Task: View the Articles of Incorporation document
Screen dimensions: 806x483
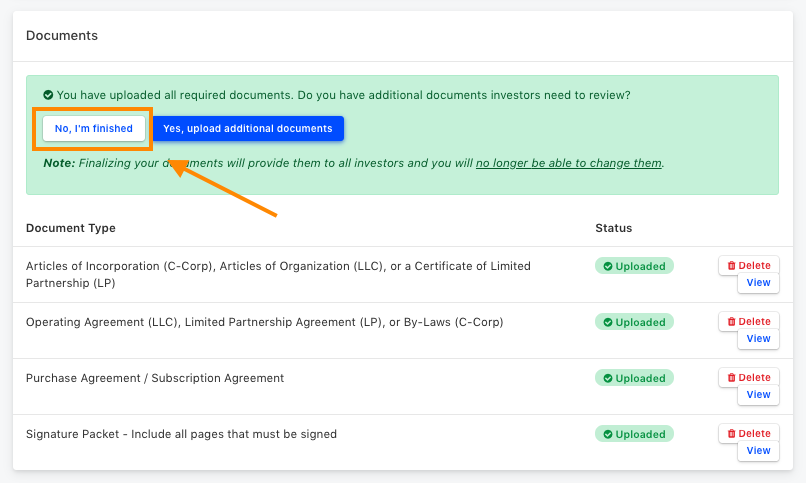Action: point(758,283)
